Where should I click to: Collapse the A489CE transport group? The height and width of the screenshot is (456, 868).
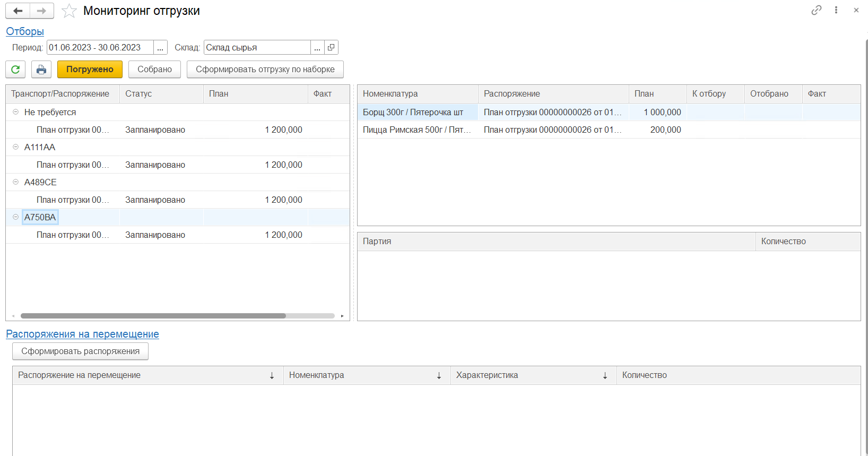15,182
